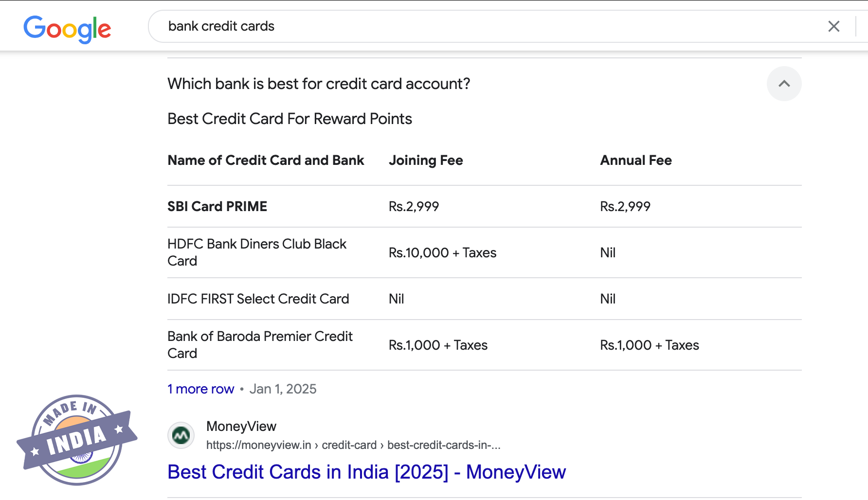The width and height of the screenshot is (868, 500).
Task: Select the SBI Card PRIME row name
Action: [x=217, y=207]
